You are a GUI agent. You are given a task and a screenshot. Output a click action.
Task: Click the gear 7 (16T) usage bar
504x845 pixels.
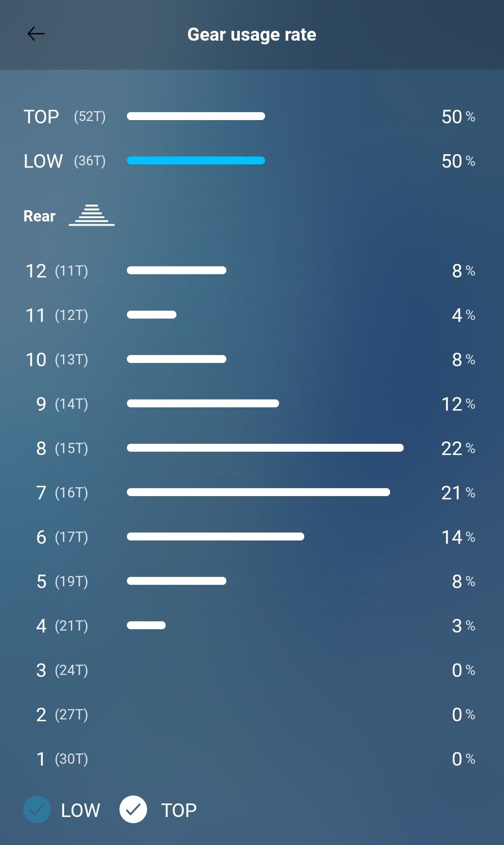258,492
